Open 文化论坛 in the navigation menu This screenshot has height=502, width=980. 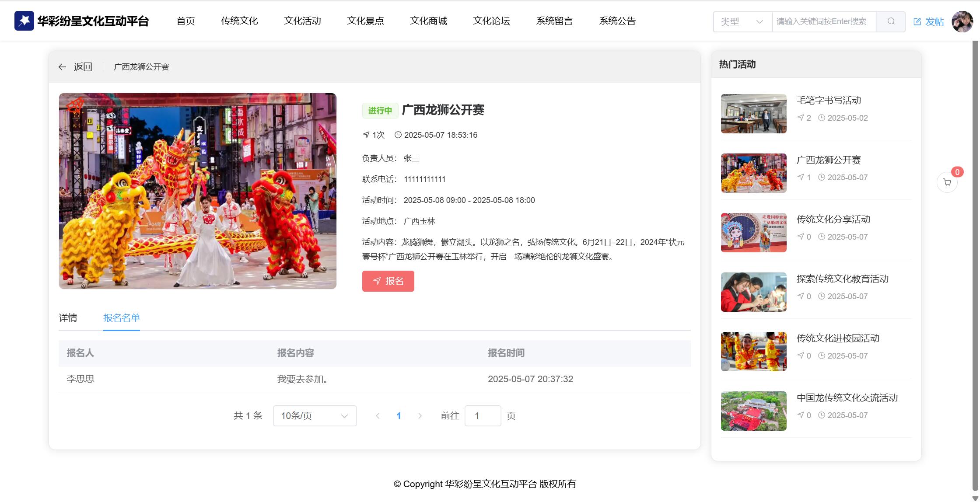pyautogui.click(x=491, y=21)
